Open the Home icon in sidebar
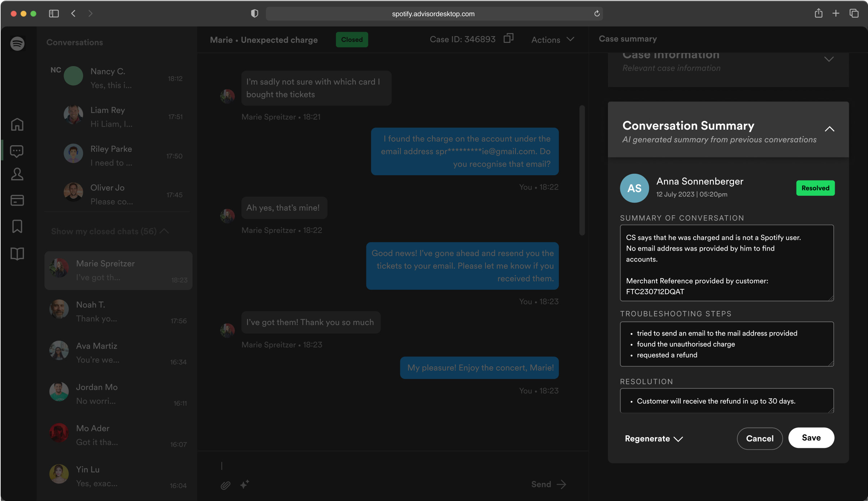This screenshot has height=501, width=868. click(17, 124)
